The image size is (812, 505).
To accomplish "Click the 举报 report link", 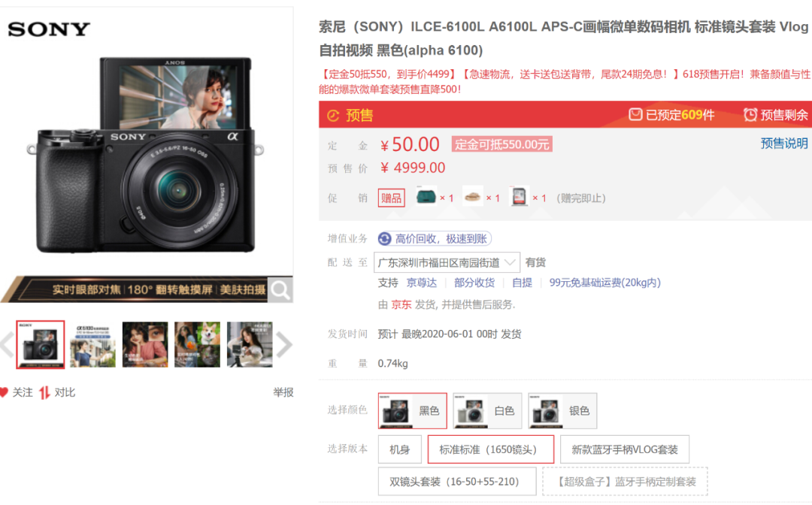I will [283, 392].
